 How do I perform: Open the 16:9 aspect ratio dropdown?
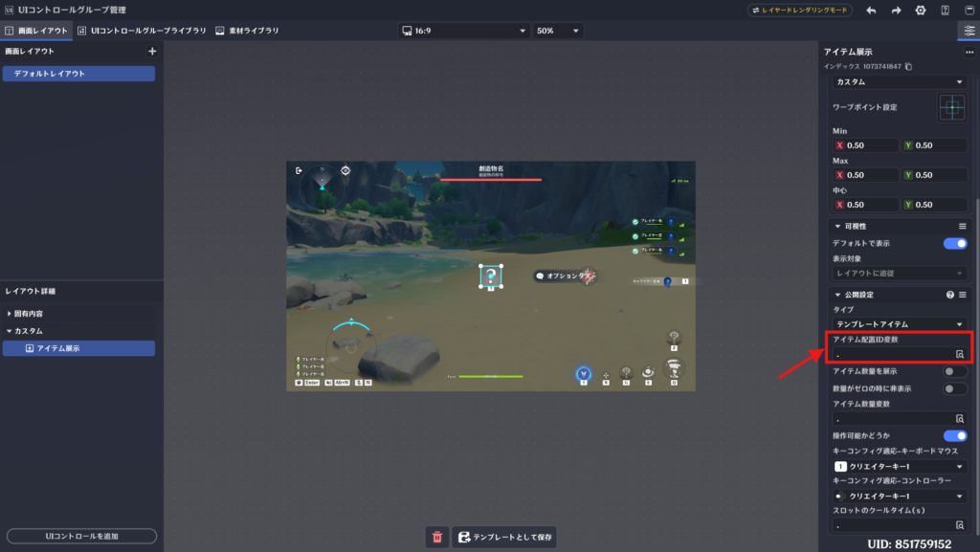tap(464, 31)
